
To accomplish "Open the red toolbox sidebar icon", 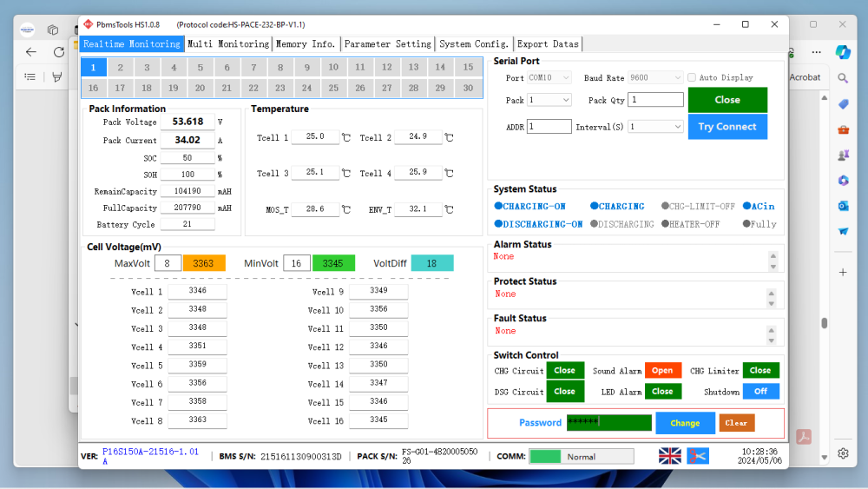I will (x=843, y=129).
